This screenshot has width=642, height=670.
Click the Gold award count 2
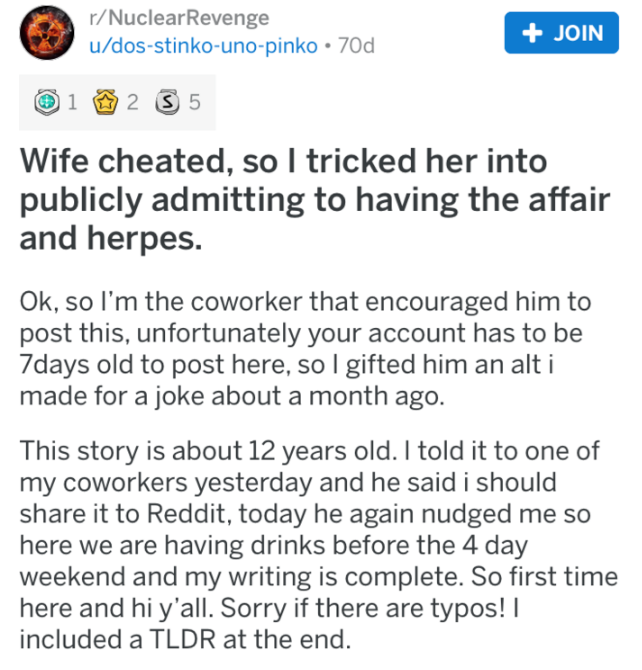(131, 102)
